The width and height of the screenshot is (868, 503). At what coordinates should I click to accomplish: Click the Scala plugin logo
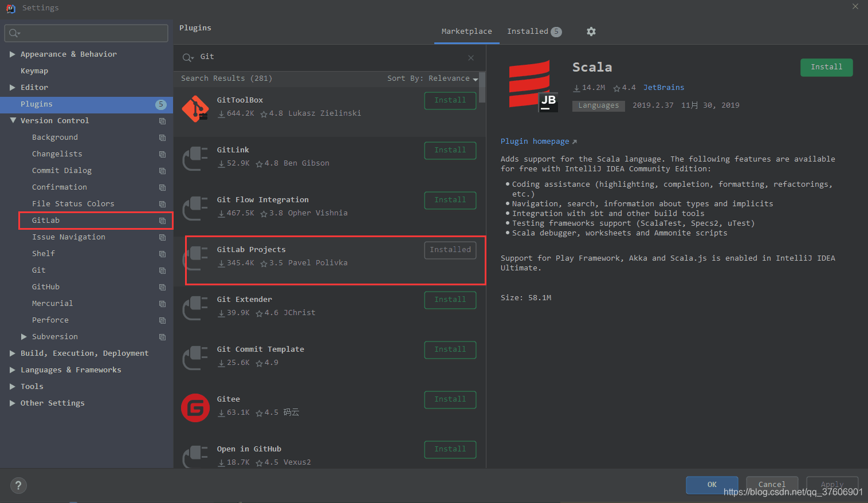coord(533,86)
